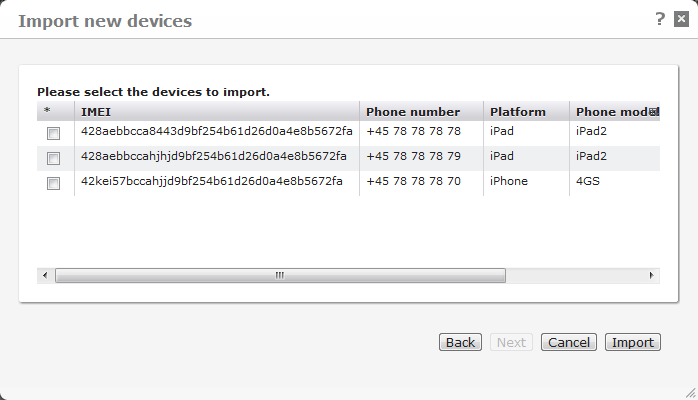Close the Import new devices dialog
The width and height of the screenshot is (698, 400).
(681, 19)
